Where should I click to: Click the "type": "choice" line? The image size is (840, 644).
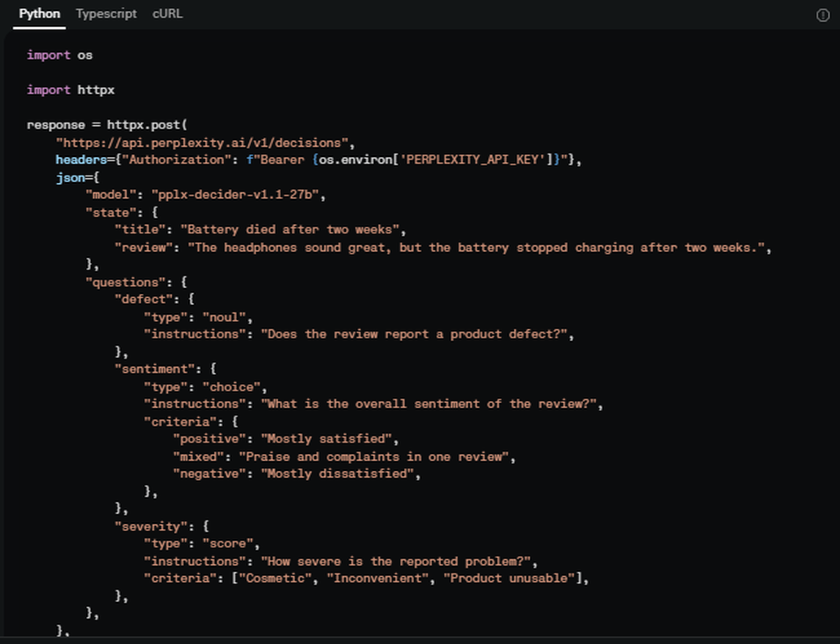click(205, 387)
